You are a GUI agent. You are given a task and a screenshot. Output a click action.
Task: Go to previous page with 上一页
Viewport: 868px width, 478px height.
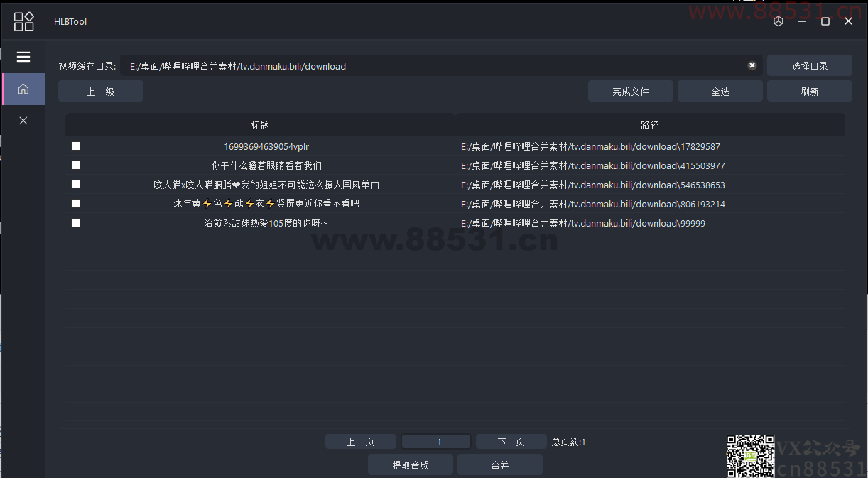click(361, 442)
